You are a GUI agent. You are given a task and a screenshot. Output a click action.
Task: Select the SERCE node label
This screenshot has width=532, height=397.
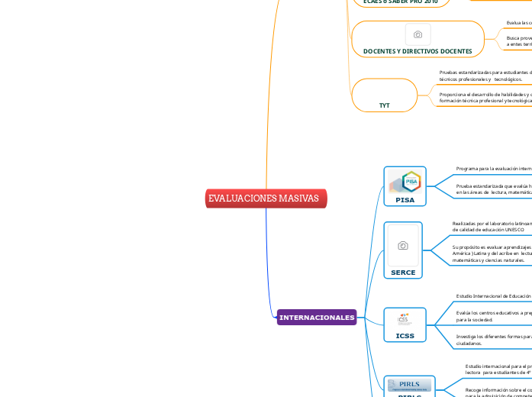403,273
